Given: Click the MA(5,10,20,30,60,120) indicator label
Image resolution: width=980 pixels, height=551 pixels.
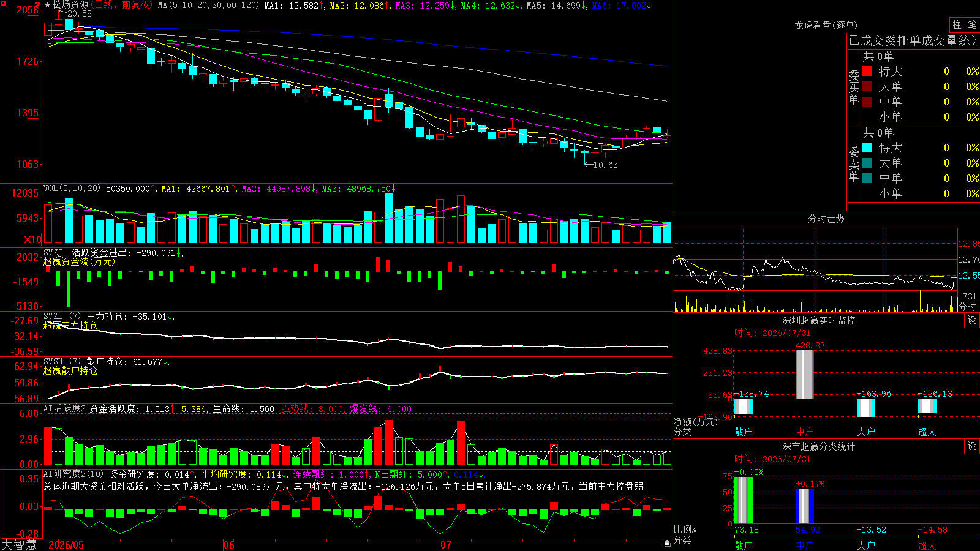Looking at the screenshot, I should [208, 5].
